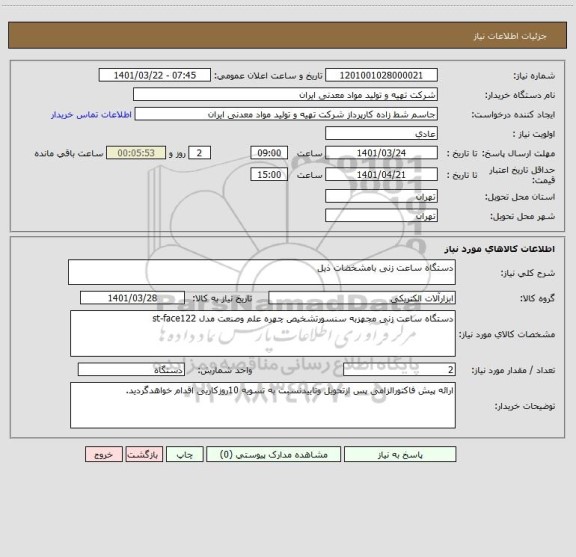
Task: Select the شماره نیاز field 1201001028000021
Action: 381,75
